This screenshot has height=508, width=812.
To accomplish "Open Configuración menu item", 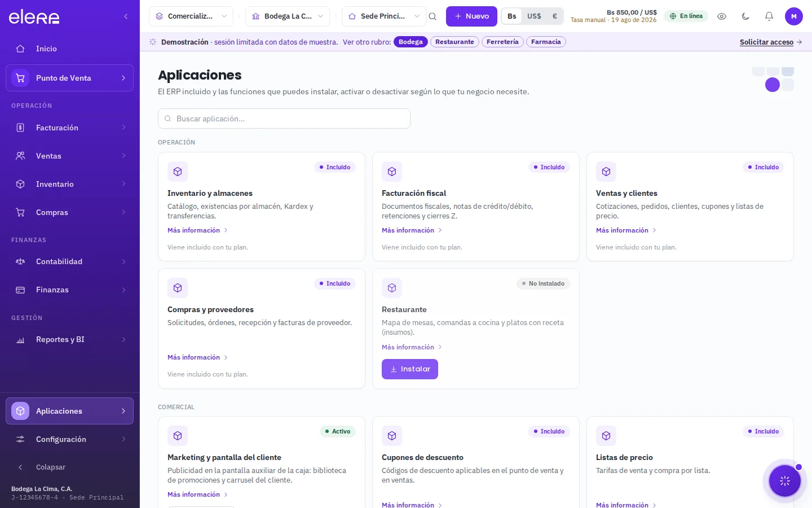I will click(70, 439).
